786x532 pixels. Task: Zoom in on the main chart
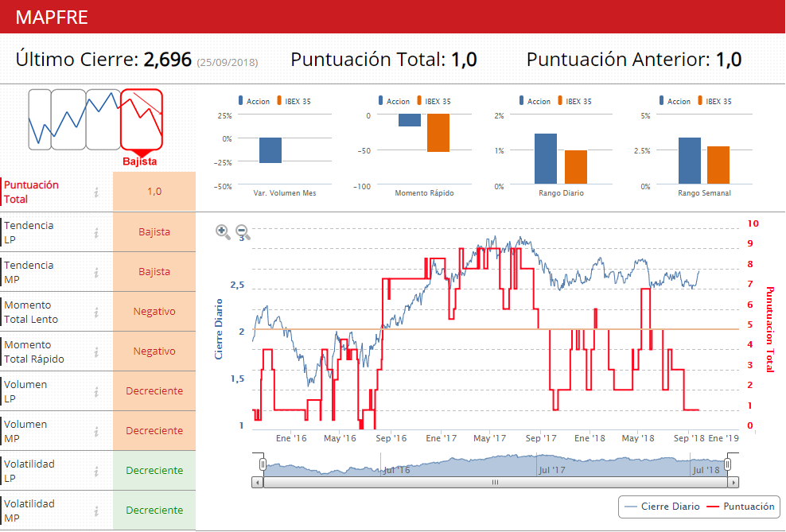pyautogui.click(x=223, y=231)
